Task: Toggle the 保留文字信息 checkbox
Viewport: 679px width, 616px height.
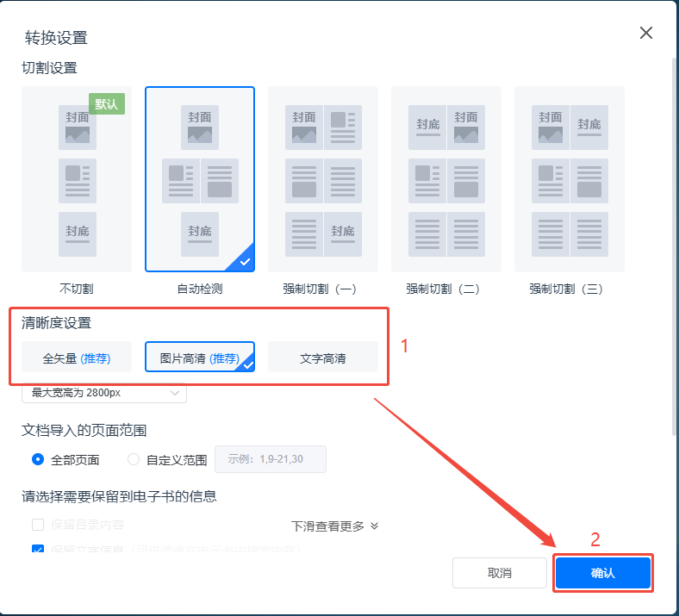Action: click(38, 549)
